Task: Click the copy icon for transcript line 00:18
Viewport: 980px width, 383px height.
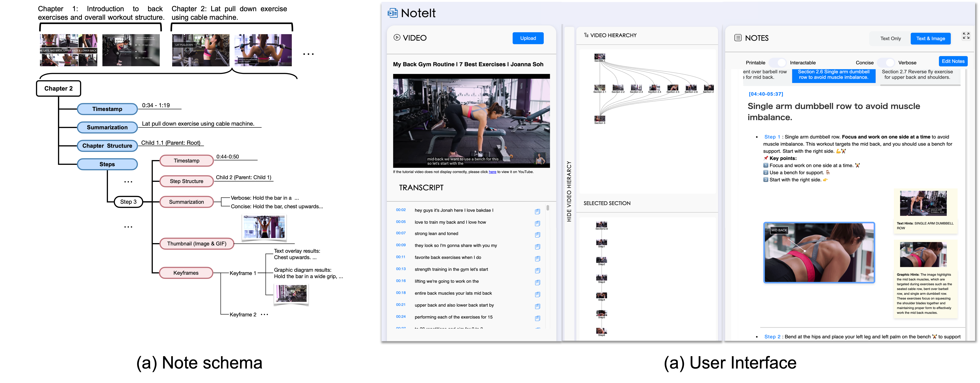Action: (537, 294)
